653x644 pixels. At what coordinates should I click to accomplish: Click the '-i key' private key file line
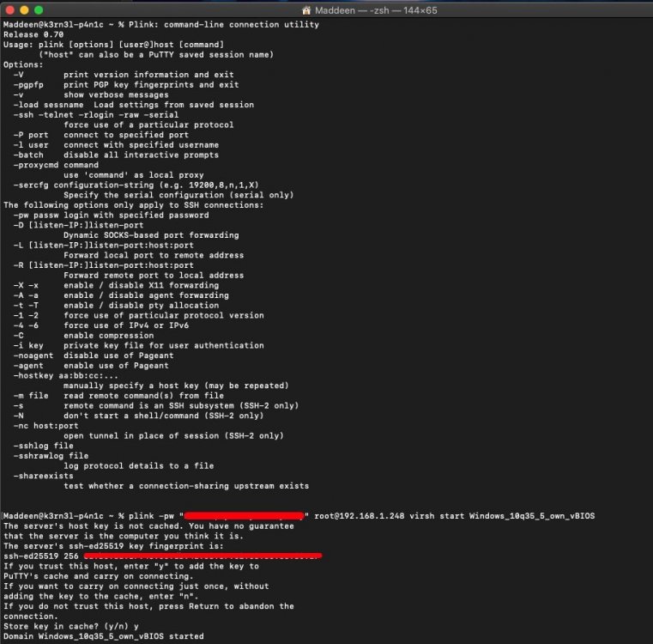point(139,345)
